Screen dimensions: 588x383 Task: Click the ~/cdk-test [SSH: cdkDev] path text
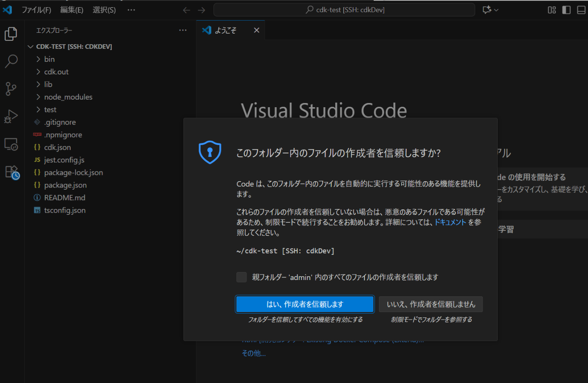pos(286,251)
